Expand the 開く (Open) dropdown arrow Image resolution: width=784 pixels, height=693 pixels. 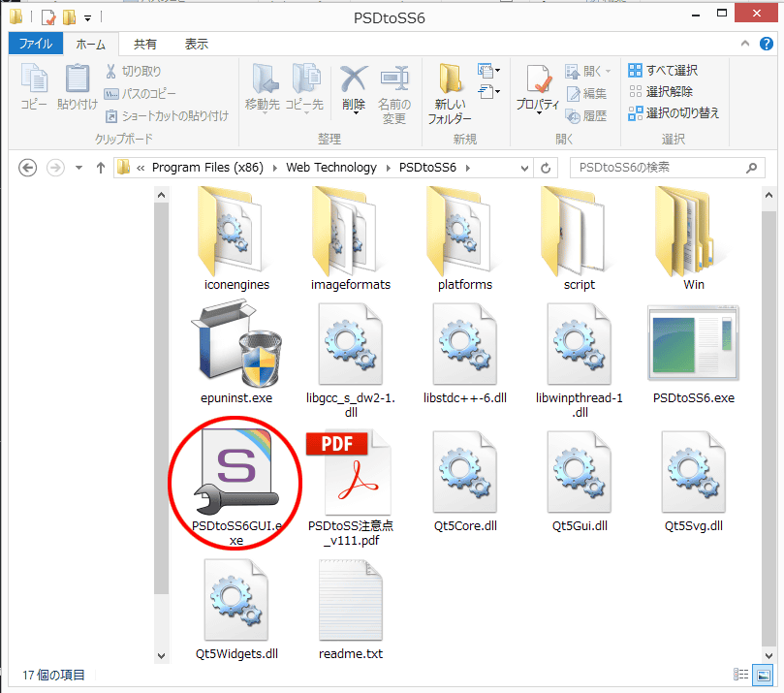608,72
